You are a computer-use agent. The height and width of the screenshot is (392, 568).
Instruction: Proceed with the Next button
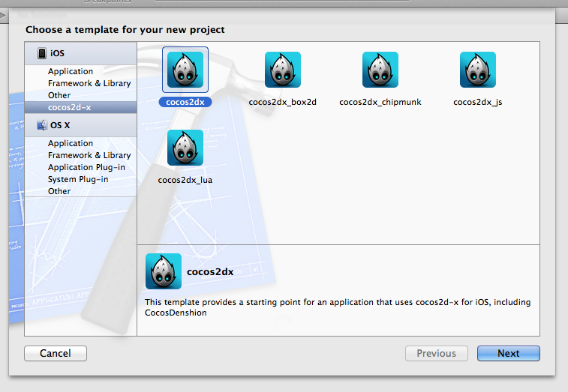(x=509, y=353)
